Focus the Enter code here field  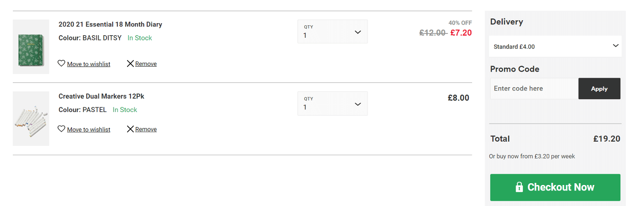click(x=534, y=88)
